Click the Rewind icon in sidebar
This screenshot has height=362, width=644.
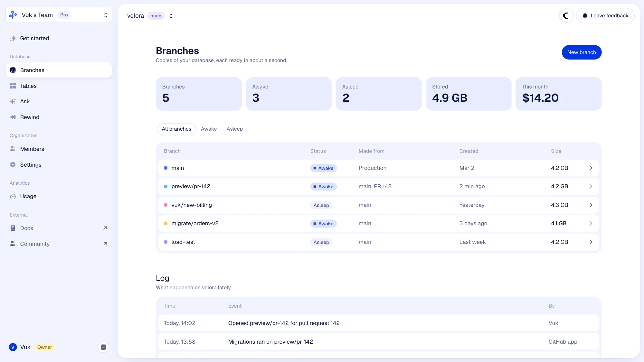tap(13, 117)
